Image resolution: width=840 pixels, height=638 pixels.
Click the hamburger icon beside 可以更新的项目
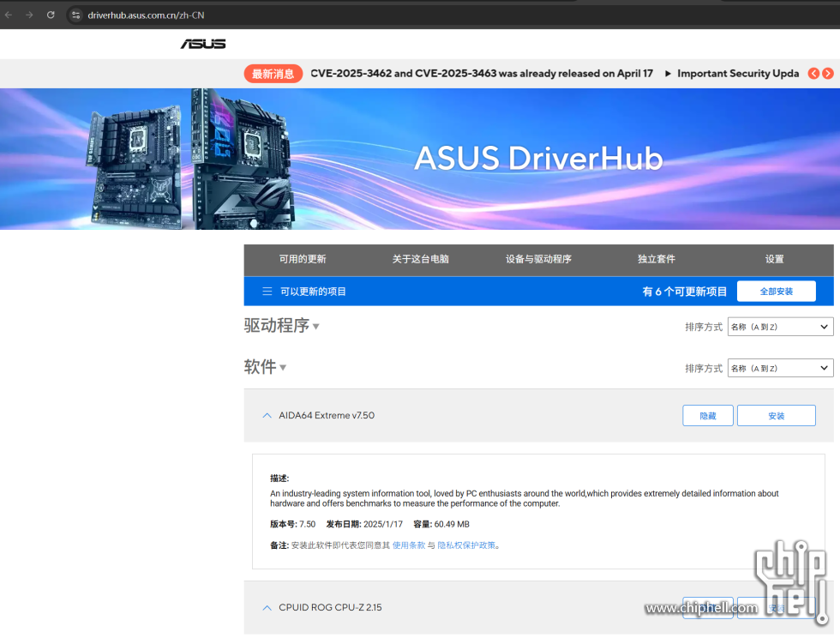tap(267, 291)
